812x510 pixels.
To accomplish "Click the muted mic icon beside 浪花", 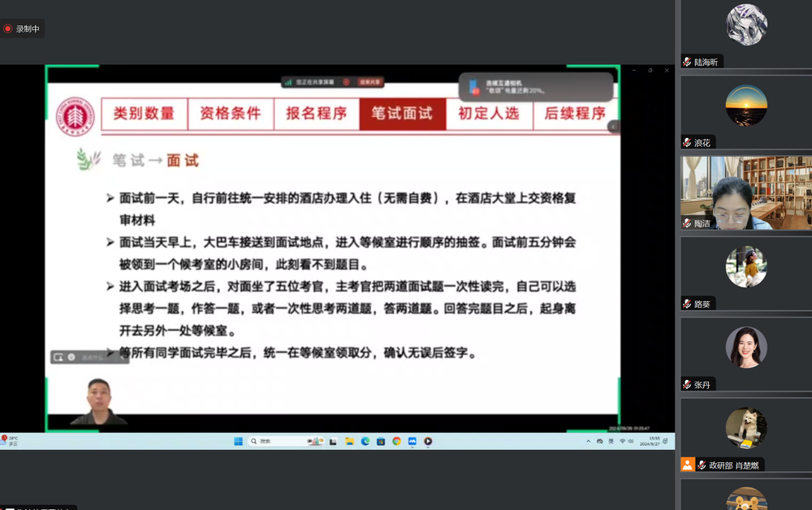I will [687, 143].
